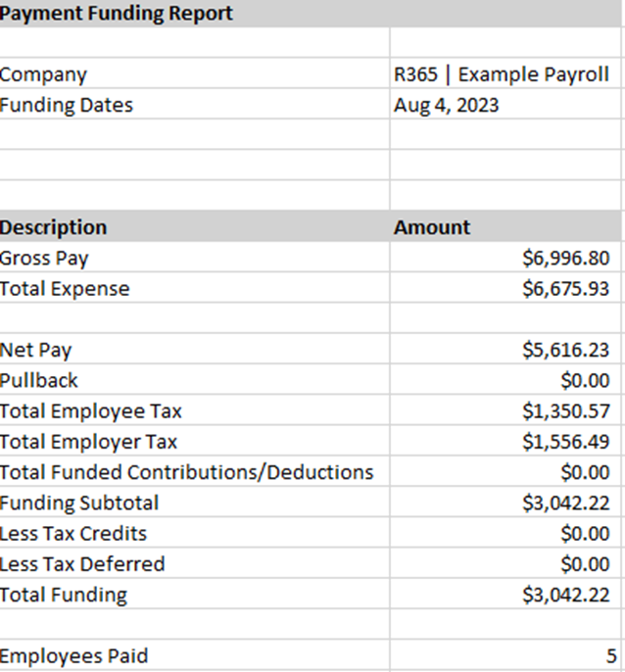Image resolution: width=625 pixels, height=672 pixels.
Task: Select the $6,996.80 gross pay amount
Action: (505, 257)
